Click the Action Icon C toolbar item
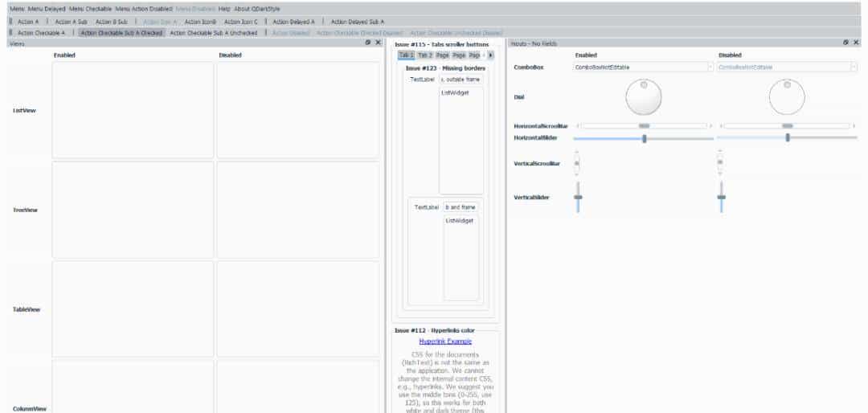The height and width of the screenshot is (413, 868). tap(241, 22)
